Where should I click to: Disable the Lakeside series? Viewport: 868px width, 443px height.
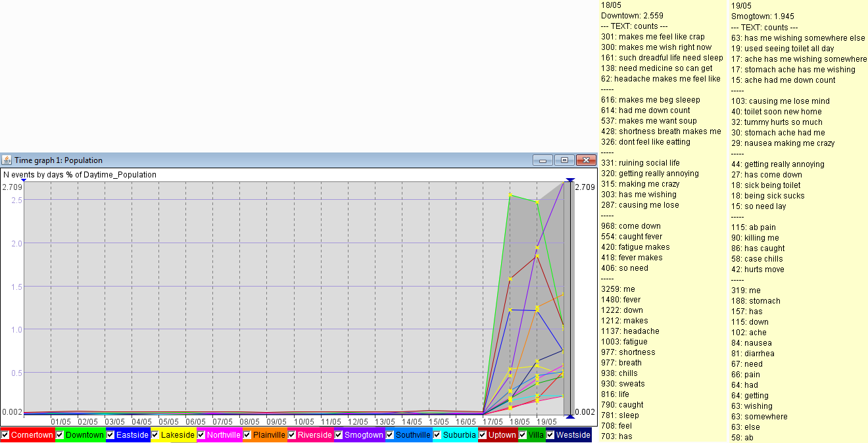pos(156,435)
